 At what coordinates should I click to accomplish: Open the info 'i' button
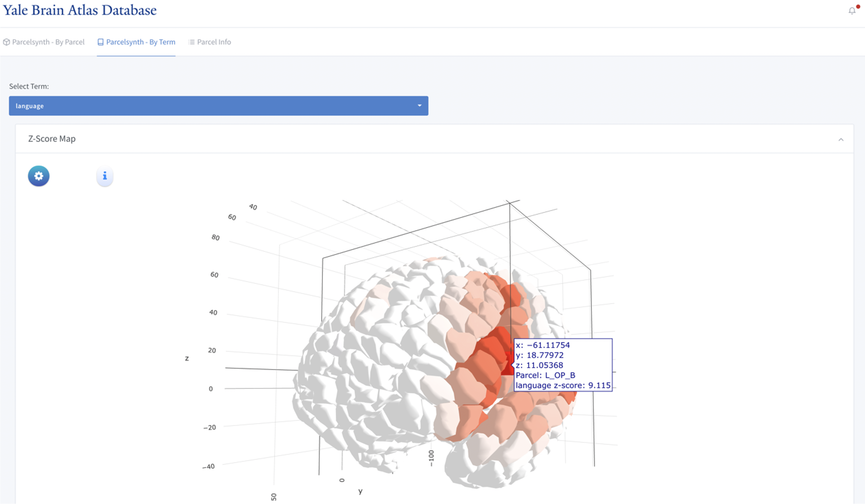[x=105, y=176]
